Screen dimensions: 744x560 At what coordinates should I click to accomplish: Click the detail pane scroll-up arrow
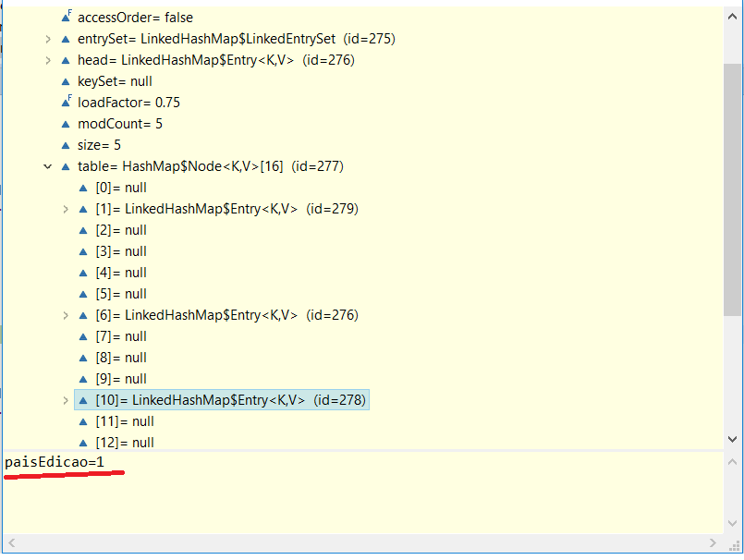[x=732, y=462]
